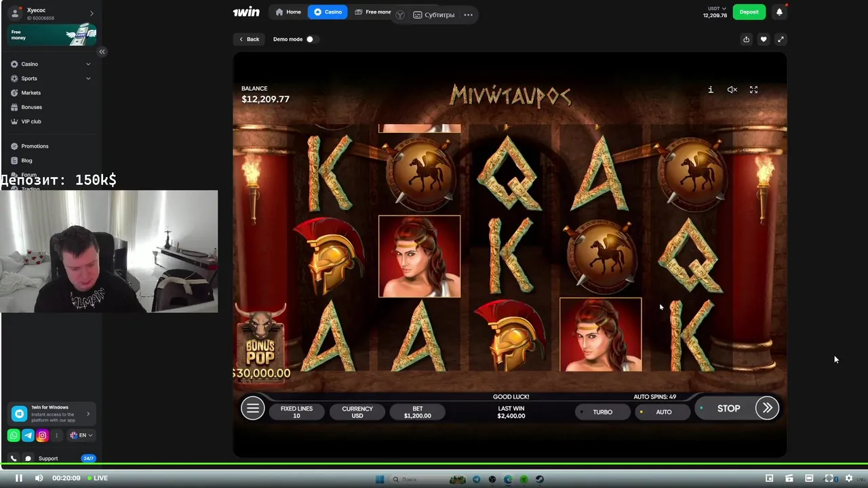Open Steam from the taskbar

click(x=539, y=479)
